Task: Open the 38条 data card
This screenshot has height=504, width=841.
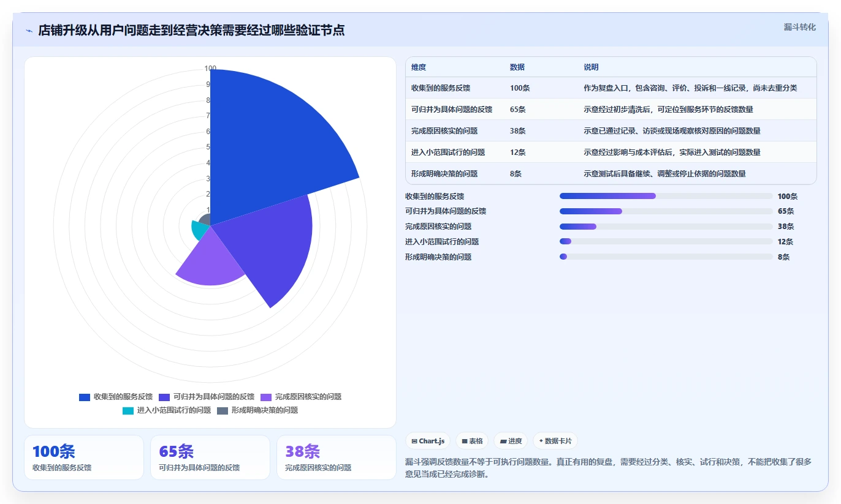Action: (337, 457)
